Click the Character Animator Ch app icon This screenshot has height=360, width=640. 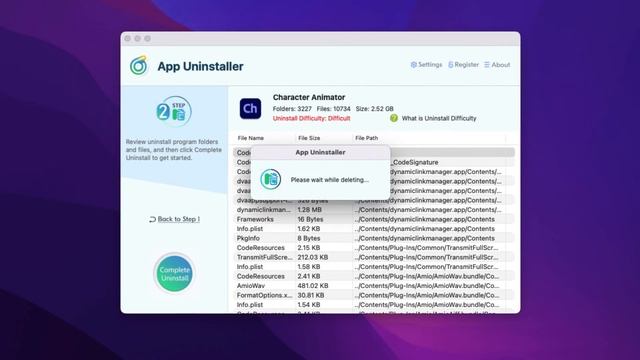pos(250,109)
